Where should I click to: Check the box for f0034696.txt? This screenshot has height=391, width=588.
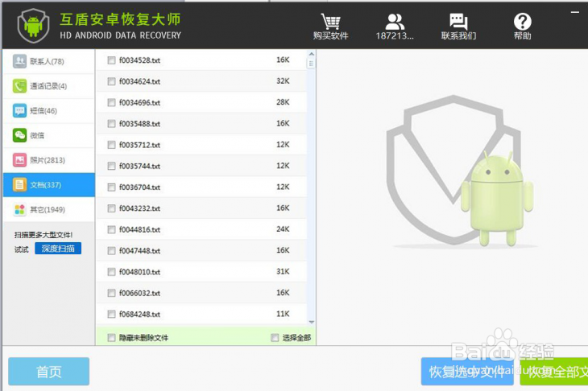point(111,103)
